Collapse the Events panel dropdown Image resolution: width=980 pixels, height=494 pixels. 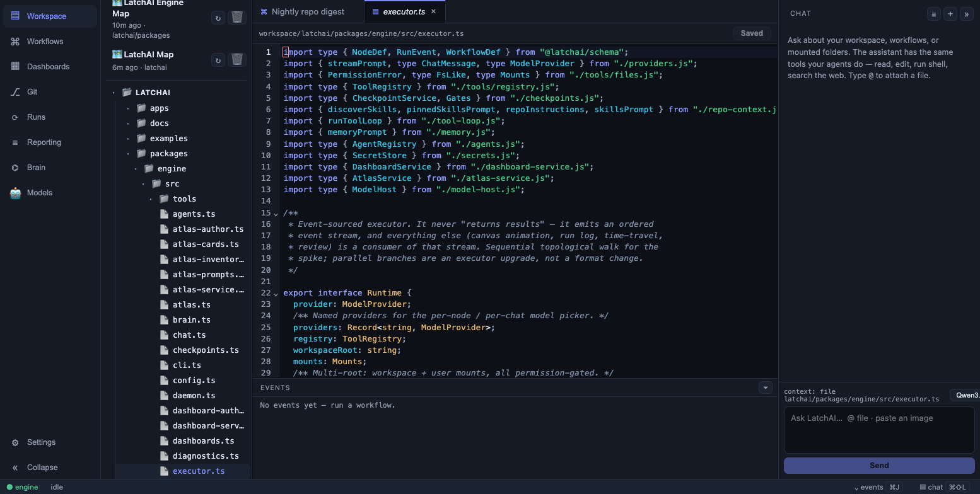(x=766, y=388)
